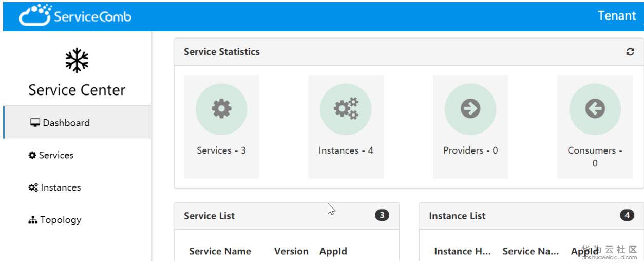Click the Instance Host column header

462,251
